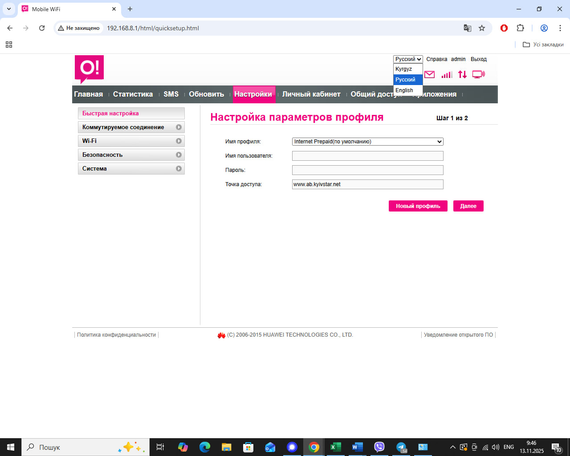Open the Личный кабинет tab
This screenshot has height=456, width=570.
click(x=311, y=94)
